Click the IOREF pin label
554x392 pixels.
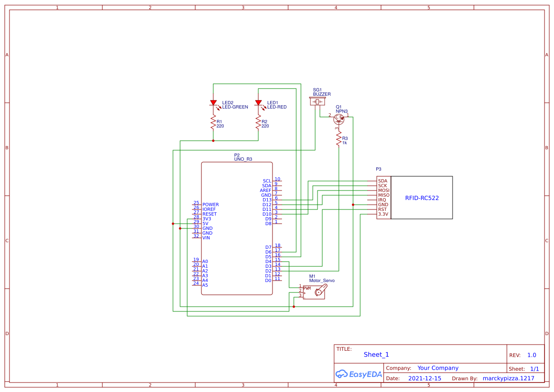209,210
